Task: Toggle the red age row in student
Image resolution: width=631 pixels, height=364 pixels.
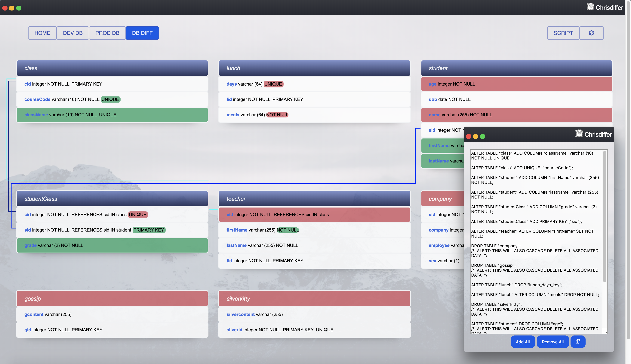Action: point(516,84)
